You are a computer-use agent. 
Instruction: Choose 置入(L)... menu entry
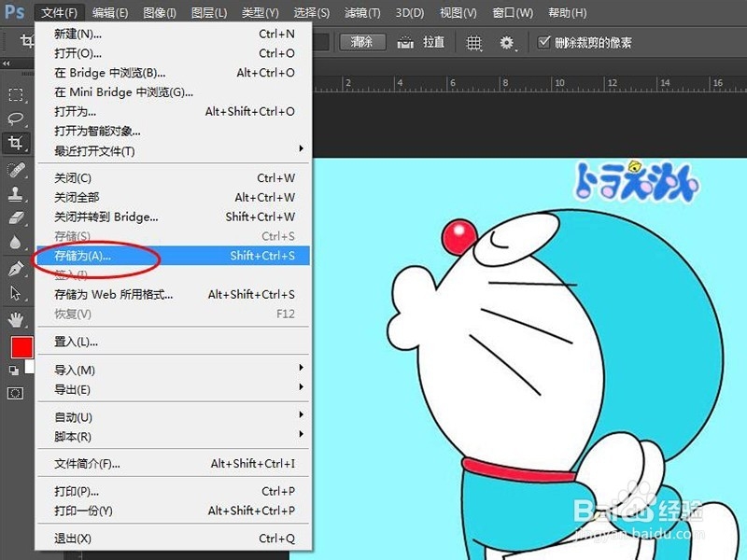click(x=174, y=342)
